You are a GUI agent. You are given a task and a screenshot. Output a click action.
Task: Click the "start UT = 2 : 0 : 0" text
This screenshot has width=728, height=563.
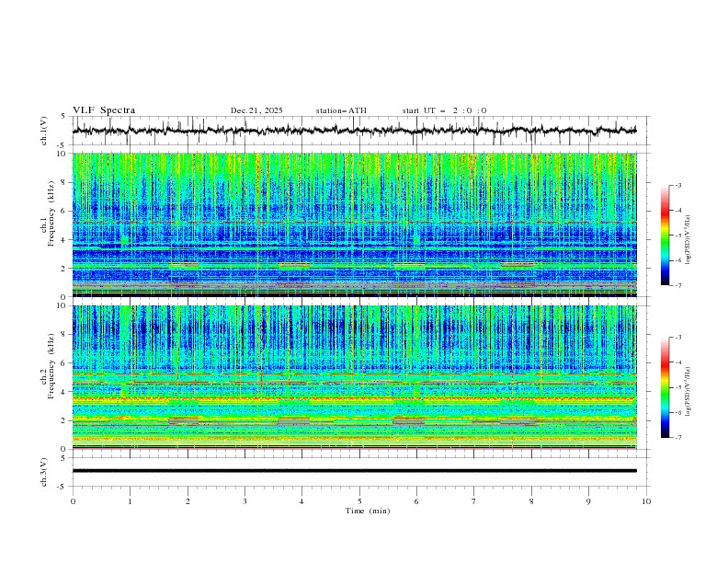point(444,110)
